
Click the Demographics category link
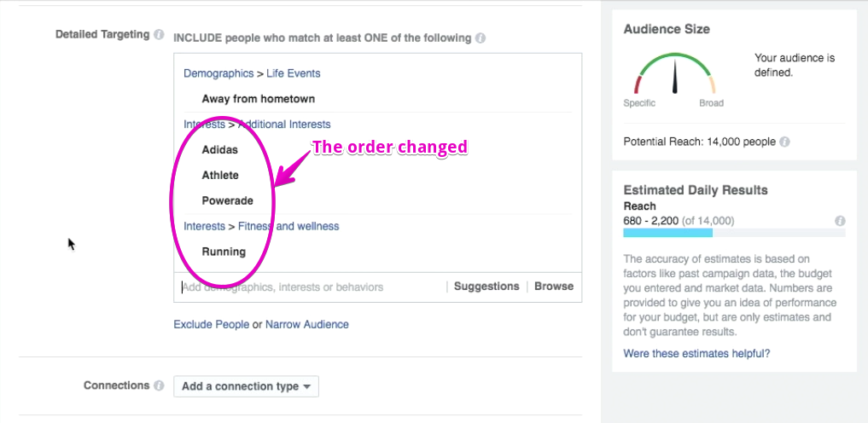click(218, 73)
